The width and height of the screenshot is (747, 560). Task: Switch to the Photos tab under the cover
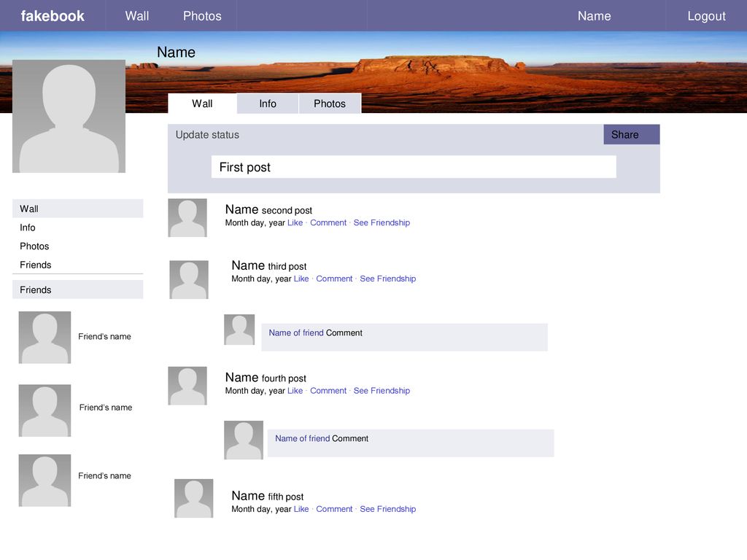330,104
